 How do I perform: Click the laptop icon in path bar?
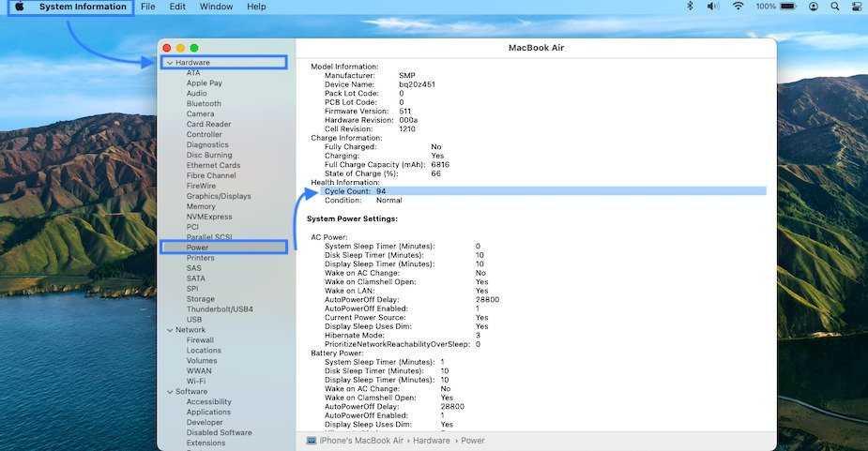tap(312, 440)
